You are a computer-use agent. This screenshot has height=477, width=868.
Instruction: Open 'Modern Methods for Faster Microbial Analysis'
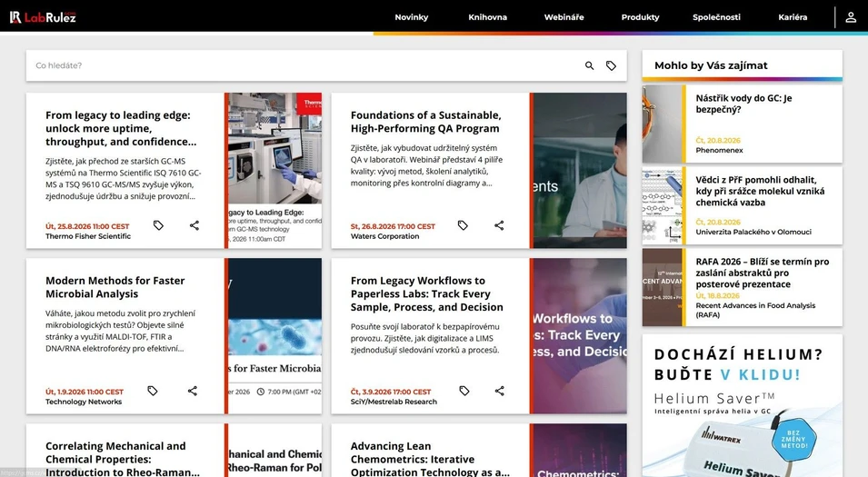pyautogui.click(x=115, y=287)
